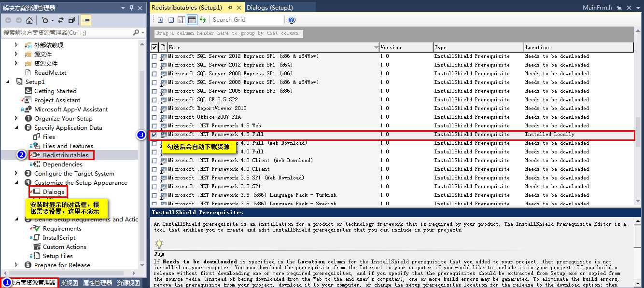Click the Home icon in Solution Explorer toolbar
The height and width of the screenshot is (288, 644).
[x=29, y=20]
